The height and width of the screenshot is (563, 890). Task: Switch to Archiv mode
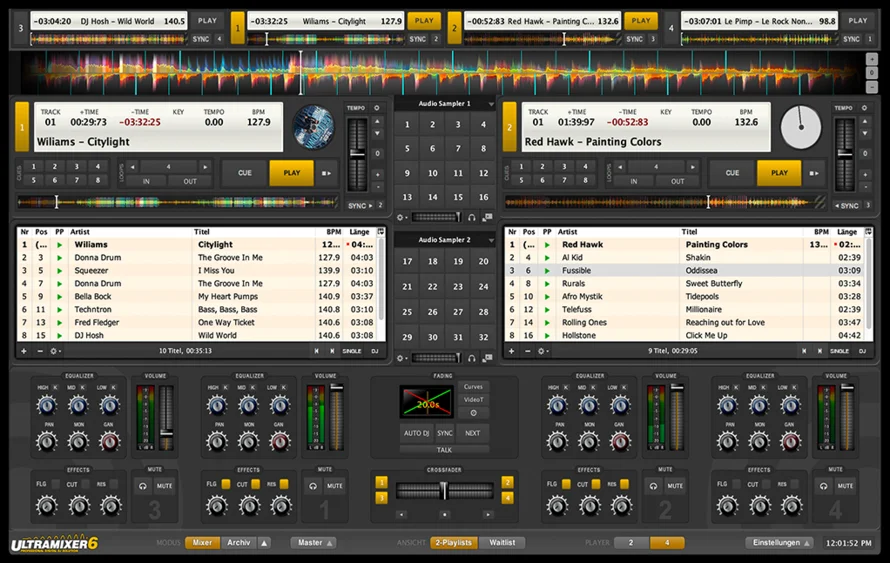(x=239, y=543)
